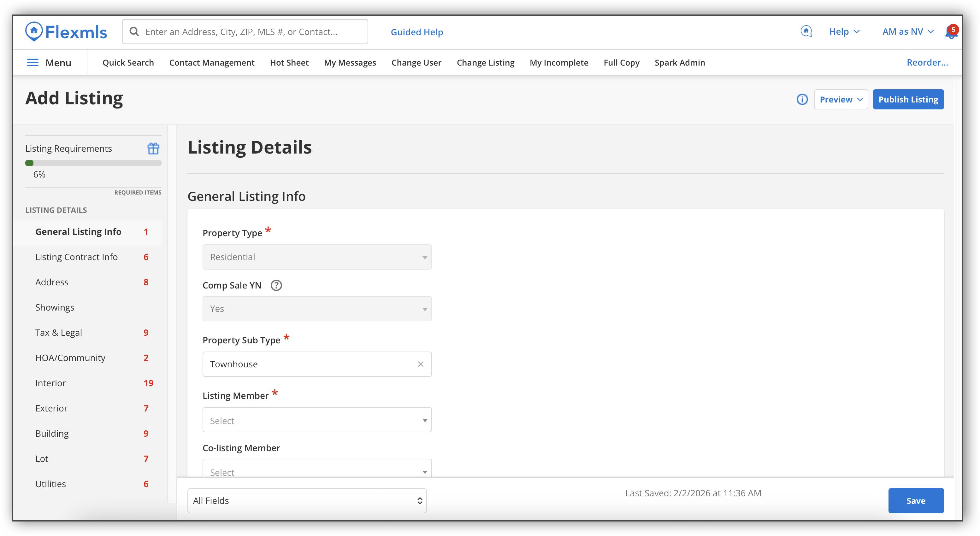
Task: Click the gift icon beside Listing Requirements
Action: click(153, 148)
